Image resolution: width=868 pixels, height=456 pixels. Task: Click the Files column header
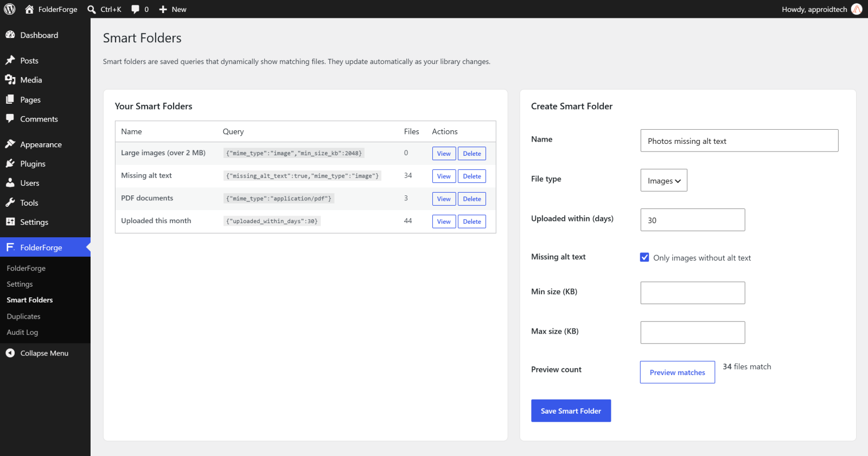click(x=411, y=131)
